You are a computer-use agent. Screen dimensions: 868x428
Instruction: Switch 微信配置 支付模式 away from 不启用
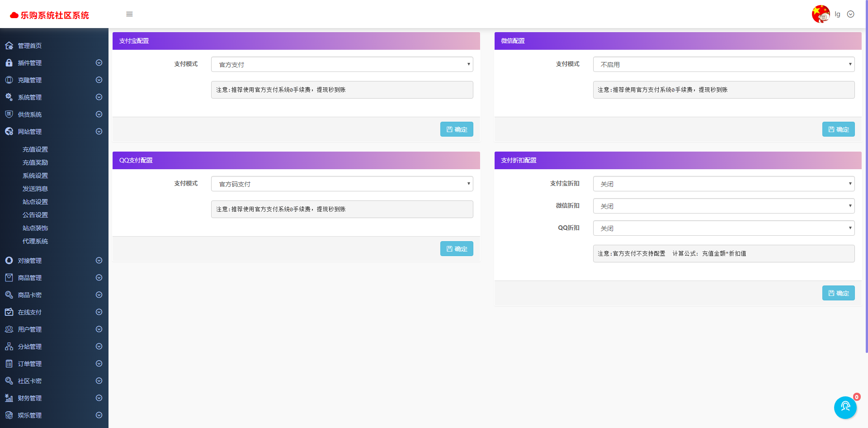(x=723, y=64)
